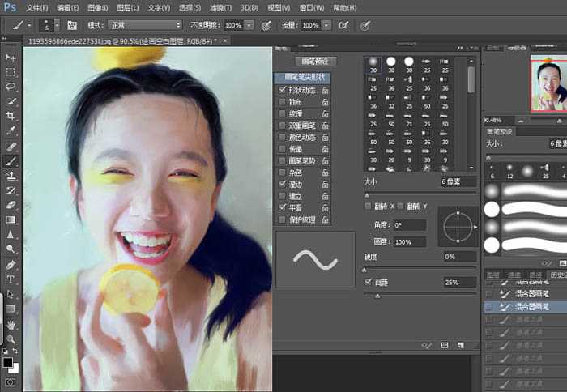Expand the 不透明度 opacity dropdown arrow
This screenshot has width=567, height=392.
coord(249,26)
